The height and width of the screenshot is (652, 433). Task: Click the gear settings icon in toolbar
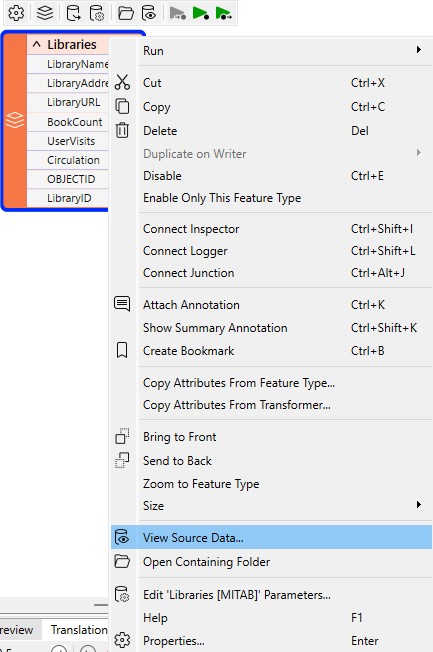click(x=16, y=12)
